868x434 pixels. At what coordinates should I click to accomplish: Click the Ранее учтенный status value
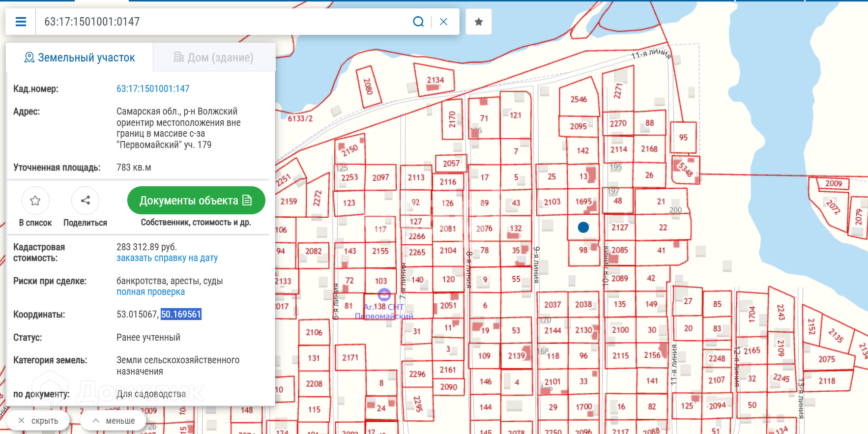tap(148, 338)
